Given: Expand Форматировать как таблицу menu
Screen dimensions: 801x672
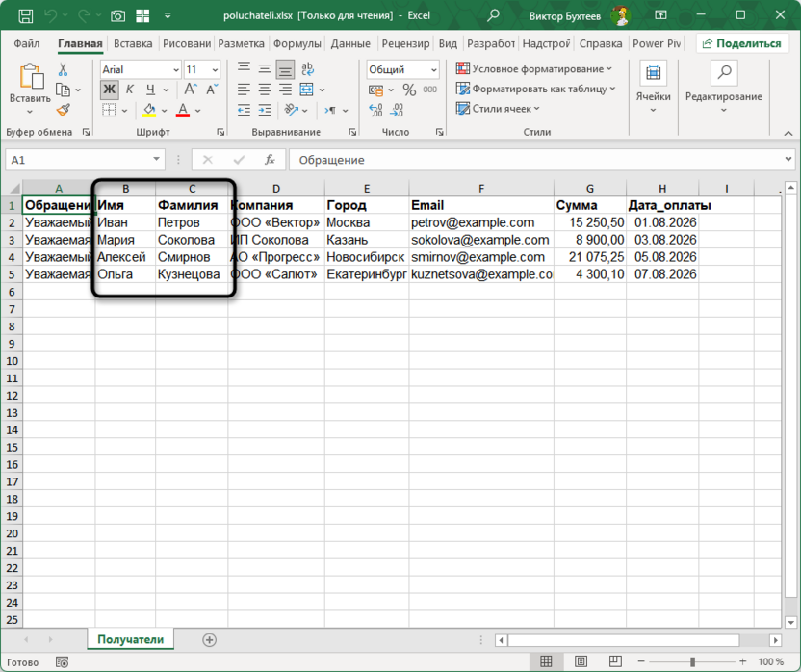Looking at the screenshot, I should (x=536, y=89).
